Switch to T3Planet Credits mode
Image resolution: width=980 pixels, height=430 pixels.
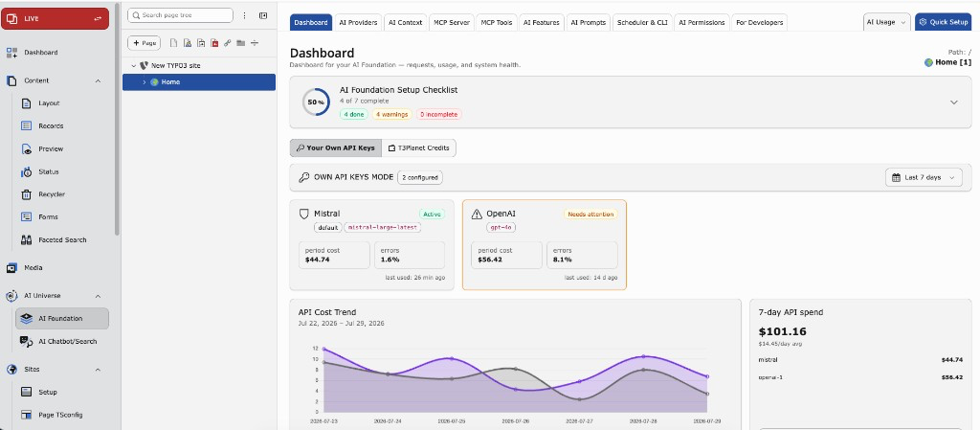click(419, 148)
